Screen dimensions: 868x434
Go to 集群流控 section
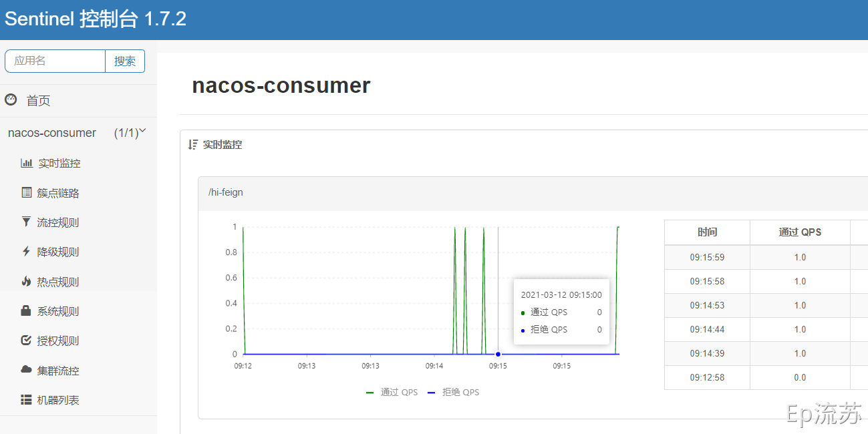[x=58, y=371]
